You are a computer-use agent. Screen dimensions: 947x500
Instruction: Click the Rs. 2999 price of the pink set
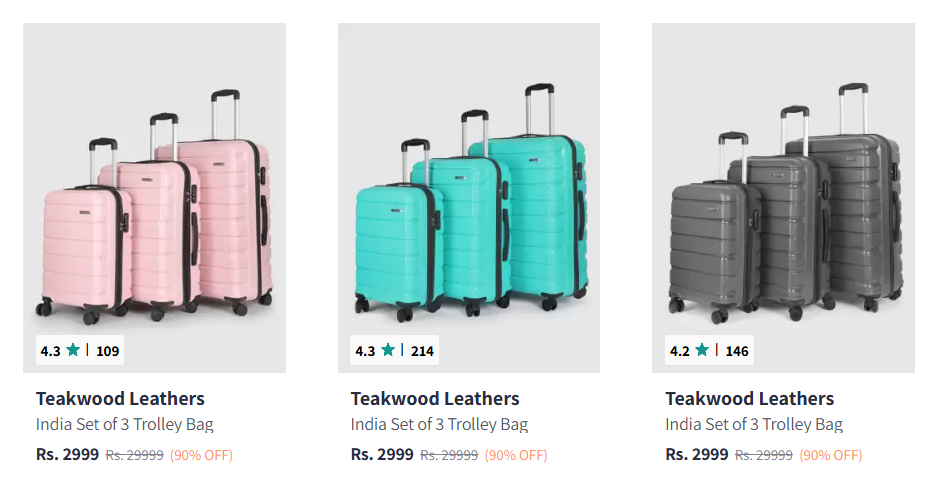coord(67,454)
